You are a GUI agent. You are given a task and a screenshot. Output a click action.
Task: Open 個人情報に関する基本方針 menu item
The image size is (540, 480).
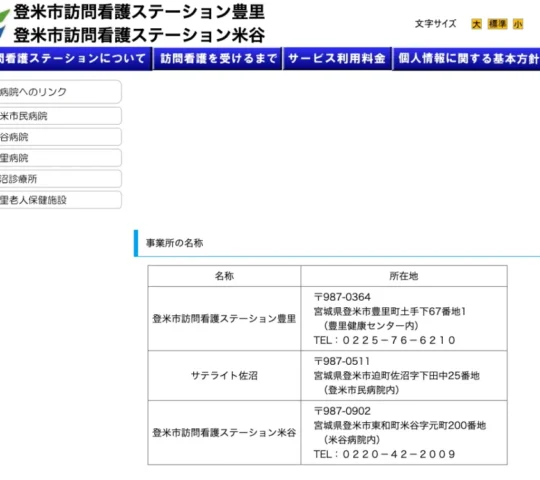(x=466, y=59)
